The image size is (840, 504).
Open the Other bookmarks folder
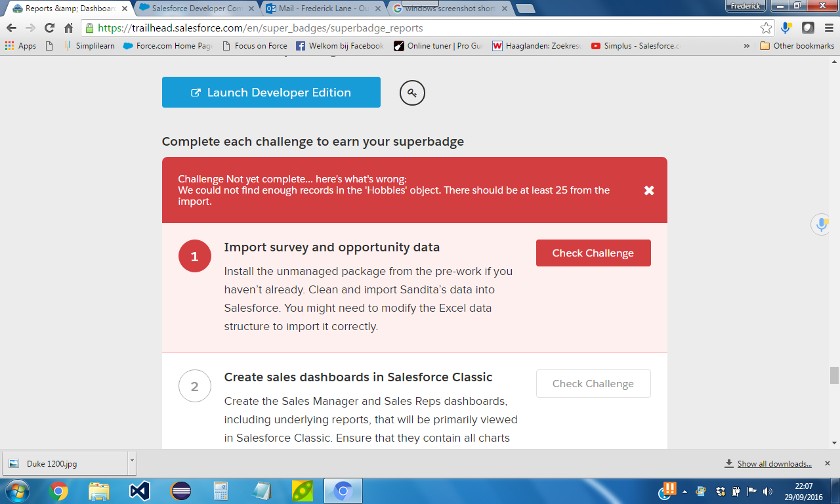(797, 46)
